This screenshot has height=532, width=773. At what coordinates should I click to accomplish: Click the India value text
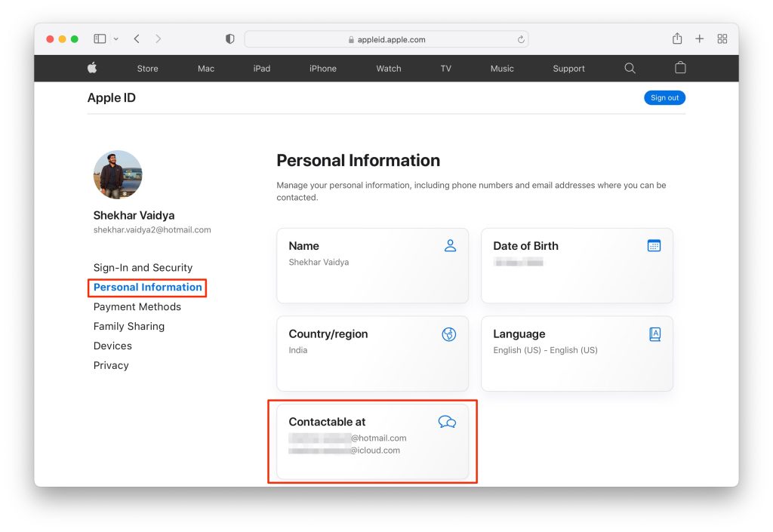(297, 349)
